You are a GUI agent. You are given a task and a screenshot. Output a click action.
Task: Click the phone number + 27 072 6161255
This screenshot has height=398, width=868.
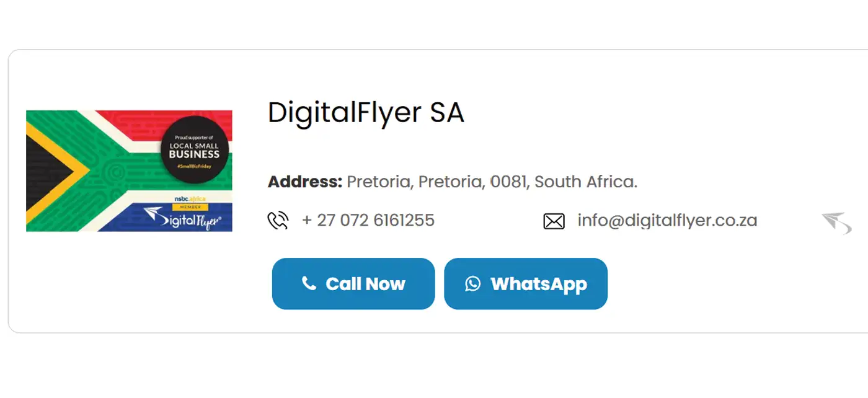point(368,221)
